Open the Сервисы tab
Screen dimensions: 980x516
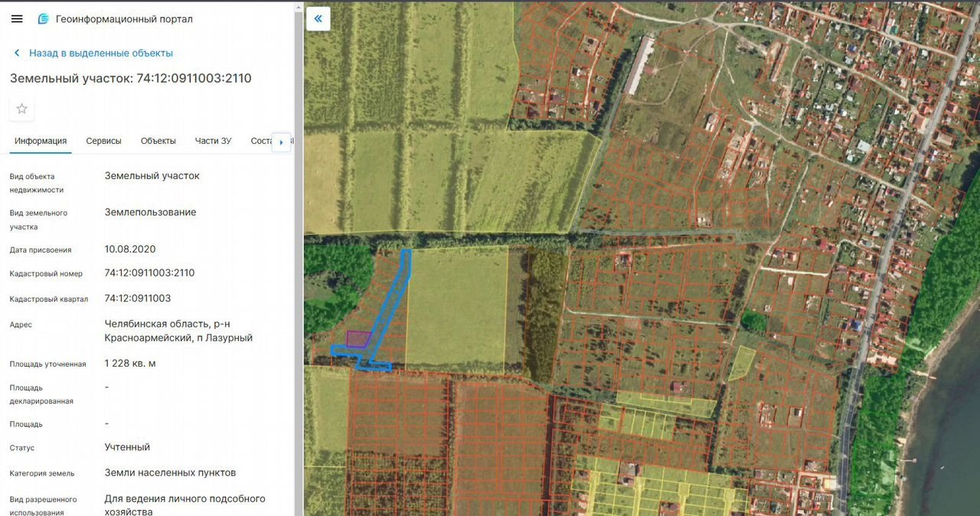coord(103,141)
